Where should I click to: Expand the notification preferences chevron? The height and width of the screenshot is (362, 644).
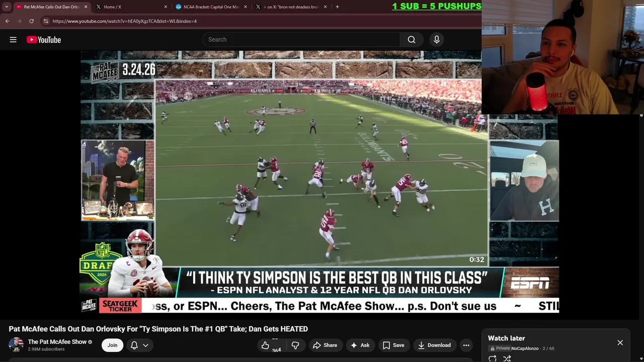(x=145, y=345)
